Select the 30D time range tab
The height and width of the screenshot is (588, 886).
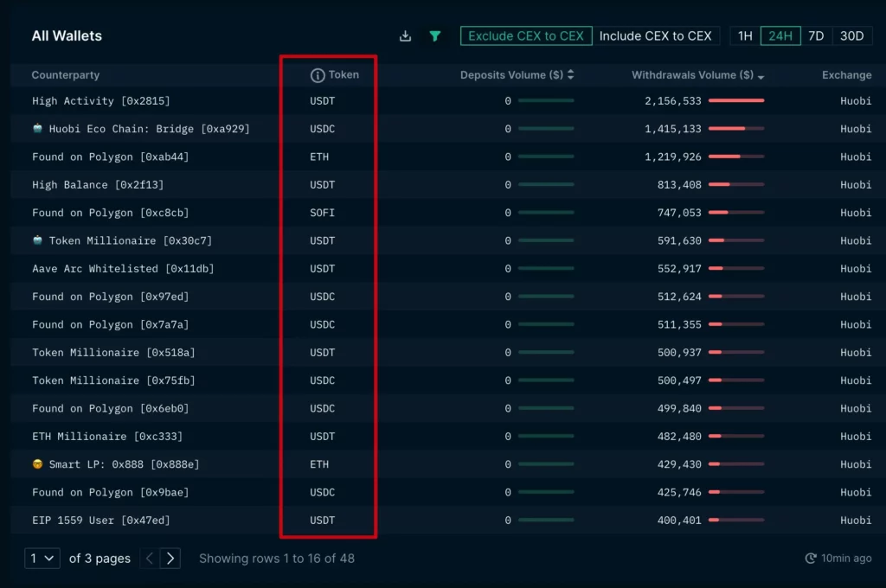[x=851, y=36]
